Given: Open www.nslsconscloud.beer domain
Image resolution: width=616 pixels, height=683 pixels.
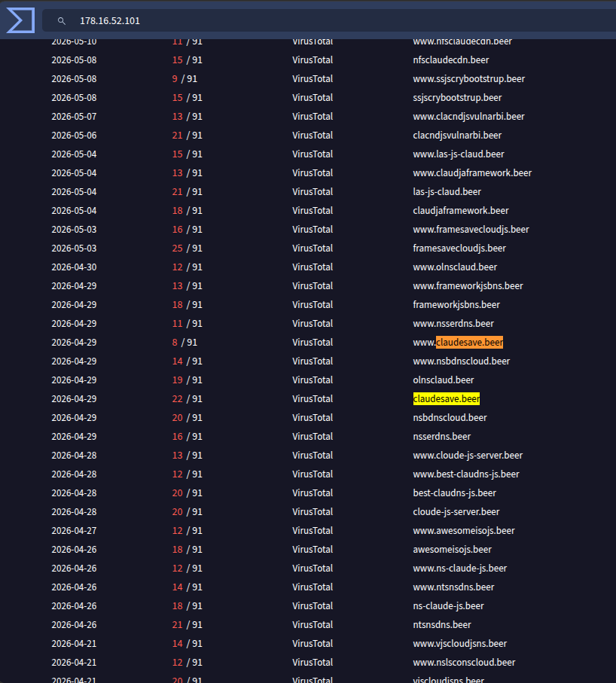Looking at the screenshot, I should pyautogui.click(x=464, y=662).
